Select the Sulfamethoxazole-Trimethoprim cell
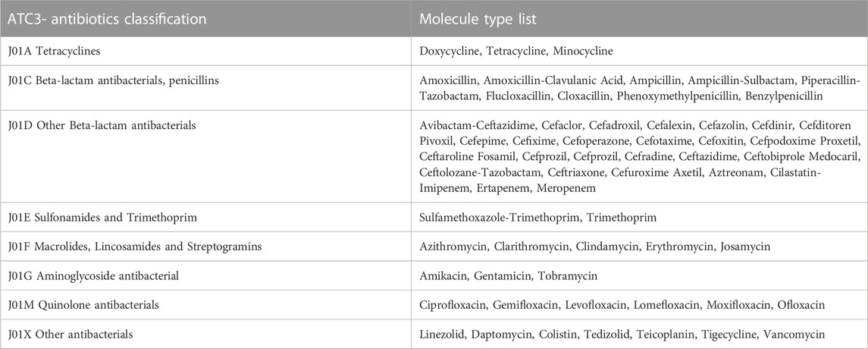The height and width of the screenshot is (349, 868). (x=538, y=218)
